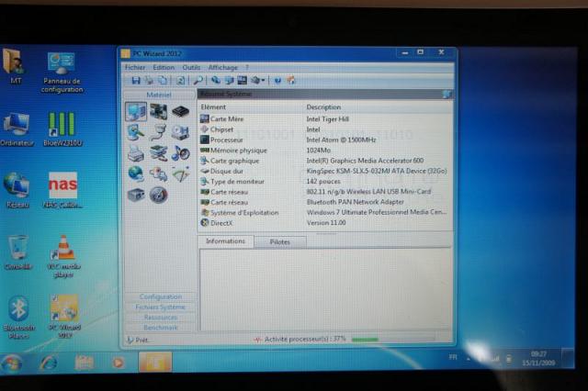The width and height of the screenshot is (588, 391).
Task: Select the Chipset row
Action: (325, 129)
